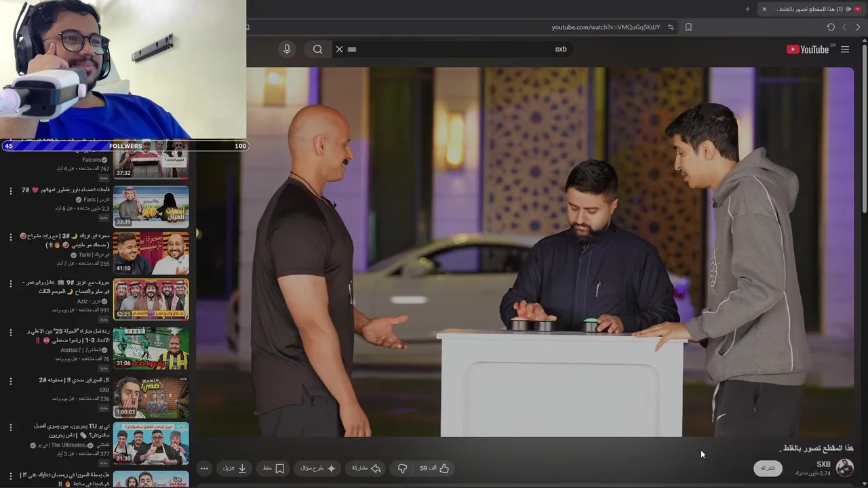Like the video with thumbs up
Viewport: 868px width, 488px height.
pyautogui.click(x=435, y=468)
